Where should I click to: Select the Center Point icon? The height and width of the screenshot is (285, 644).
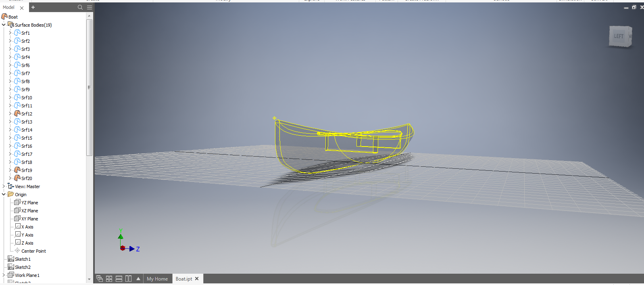(17, 251)
